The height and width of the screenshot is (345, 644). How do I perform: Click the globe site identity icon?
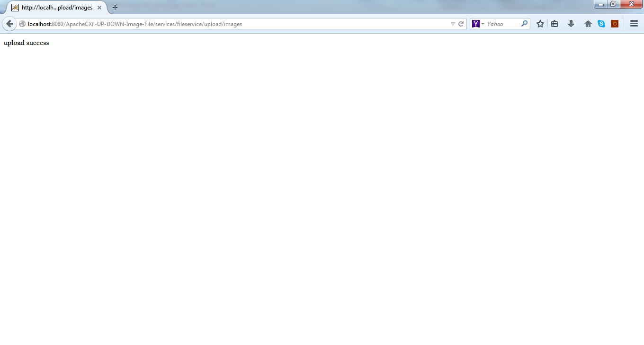(22, 24)
